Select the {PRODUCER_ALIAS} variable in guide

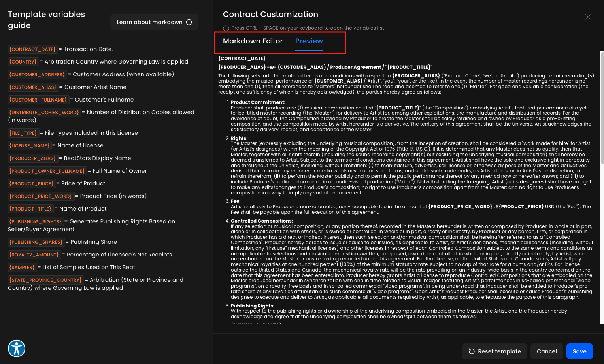point(32,158)
